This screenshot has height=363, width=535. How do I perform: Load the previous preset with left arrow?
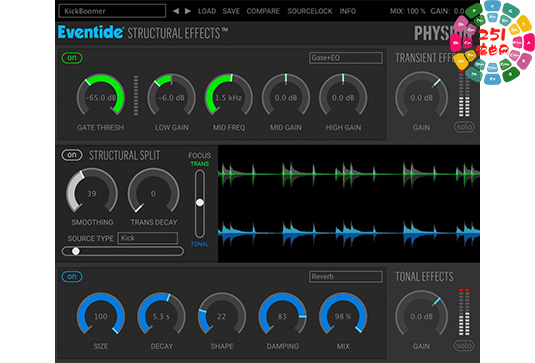point(176,11)
